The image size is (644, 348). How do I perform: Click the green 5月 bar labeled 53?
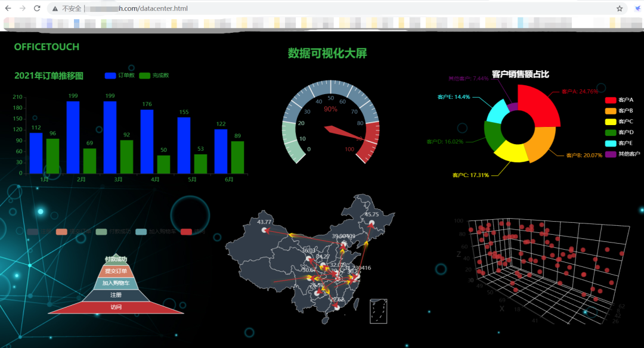point(200,164)
